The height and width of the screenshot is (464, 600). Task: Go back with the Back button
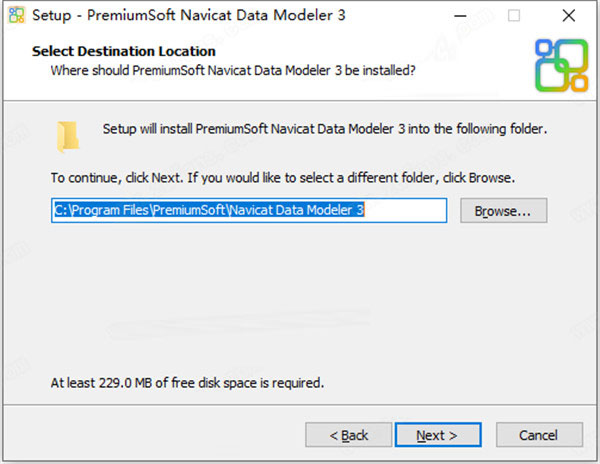(349, 435)
